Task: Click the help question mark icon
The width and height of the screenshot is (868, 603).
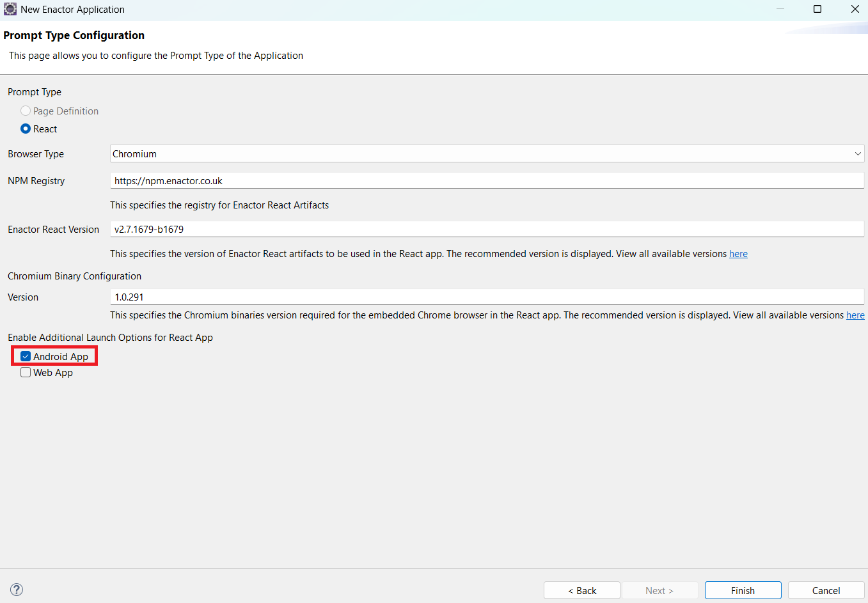Action: (17, 590)
